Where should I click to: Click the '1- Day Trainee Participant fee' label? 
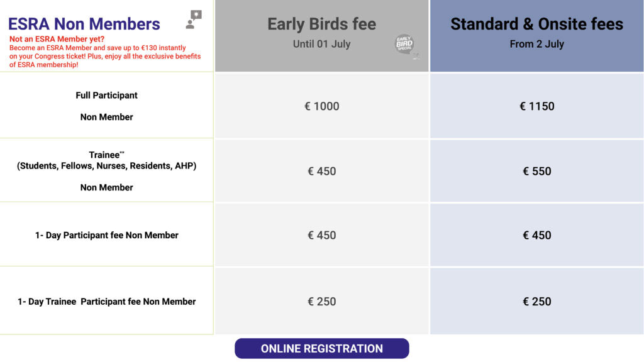[x=106, y=302]
